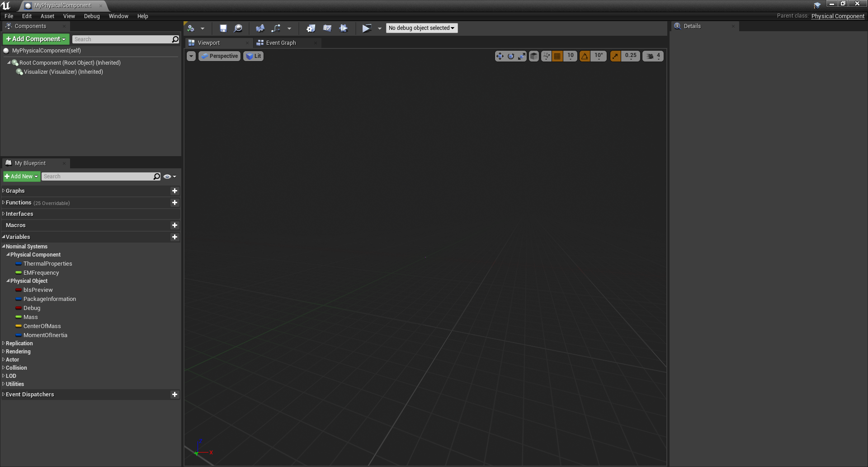
Task: Click the Compile blueprint icon
Action: click(x=191, y=28)
